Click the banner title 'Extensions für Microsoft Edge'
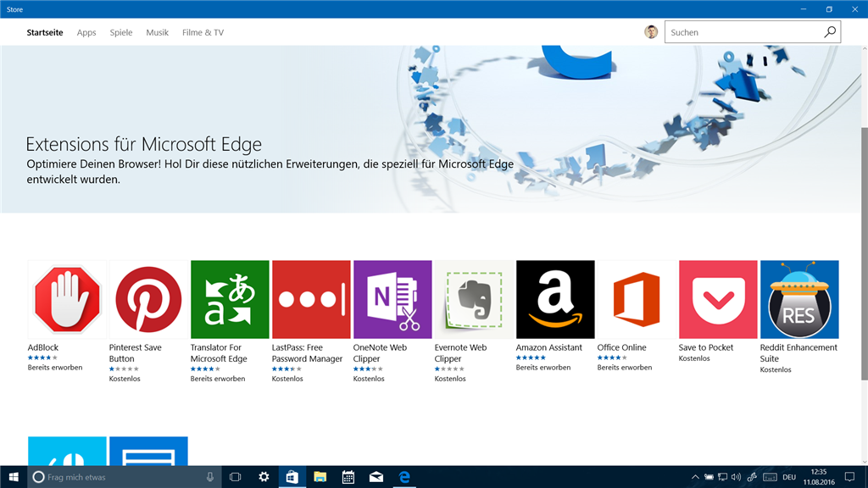 pos(144,144)
